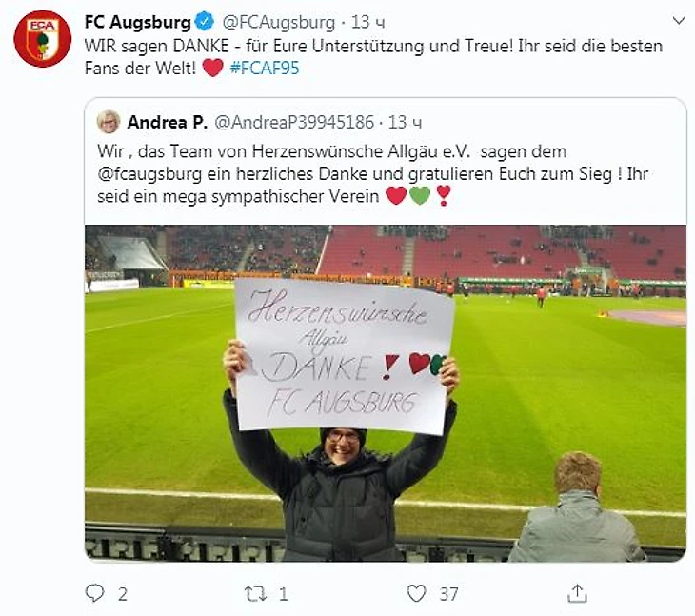Viewport: 695px width, 616px height.
Task: Click the blue verified badge
Action: (x=205, y=21)
